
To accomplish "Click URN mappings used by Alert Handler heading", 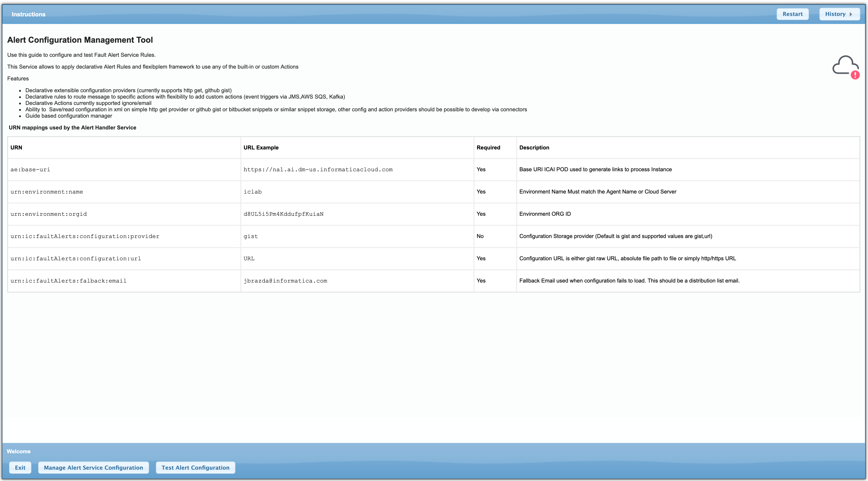I will click(x=72, y=128).
